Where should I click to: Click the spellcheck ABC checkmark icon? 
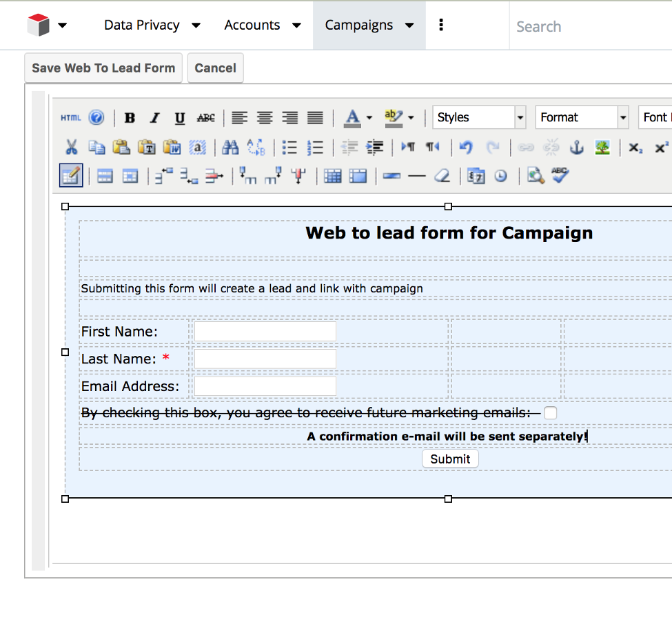pos(560,176)
